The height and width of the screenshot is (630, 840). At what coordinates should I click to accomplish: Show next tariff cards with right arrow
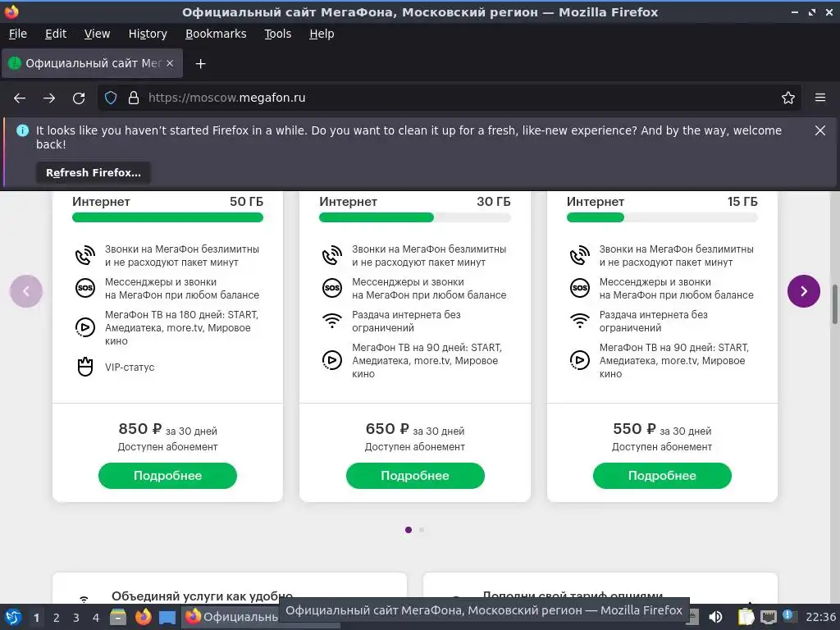click(804, 291)
